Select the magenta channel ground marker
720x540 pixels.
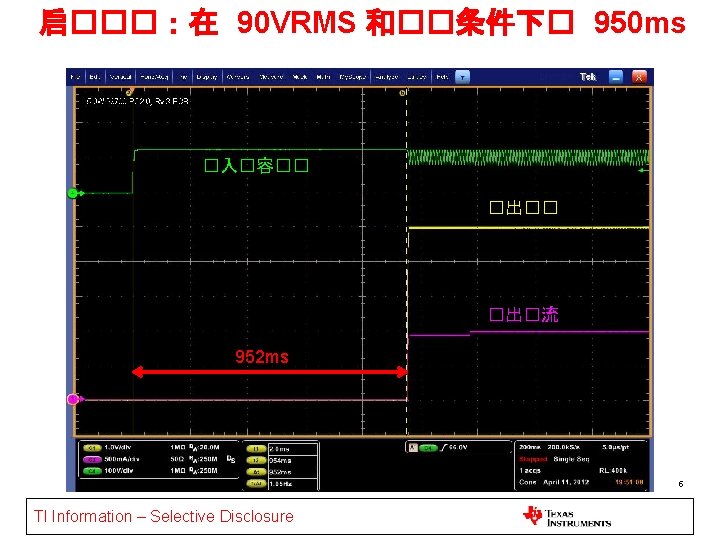click(x=74, y=399)
